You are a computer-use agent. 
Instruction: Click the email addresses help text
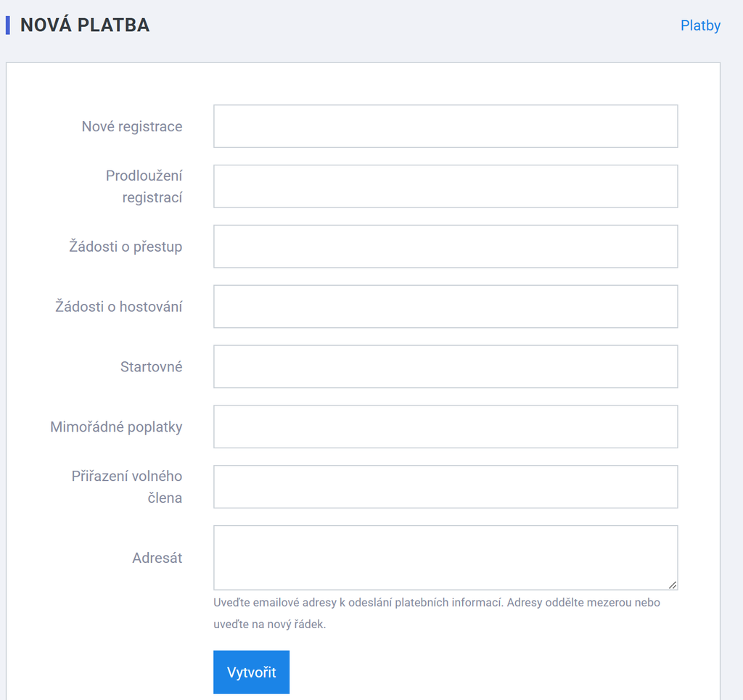(x=436, y=614)
